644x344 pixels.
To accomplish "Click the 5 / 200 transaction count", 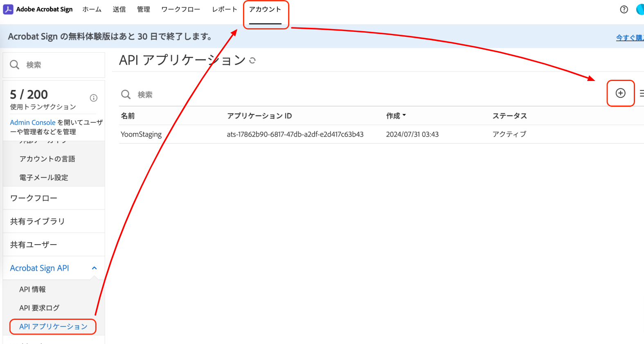I will tap(29, 94).
